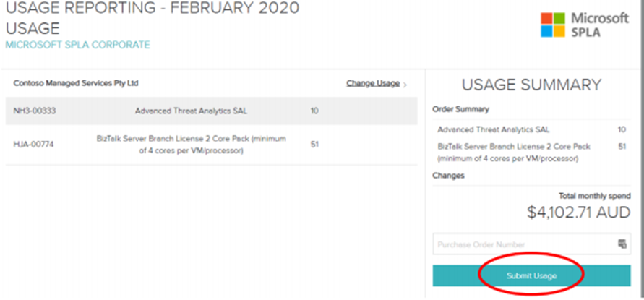Click the Contoso Managed Services Pty Ltd header
Image resolution: width=644 pixels, height=300 pixels.
tap(76, 83)
